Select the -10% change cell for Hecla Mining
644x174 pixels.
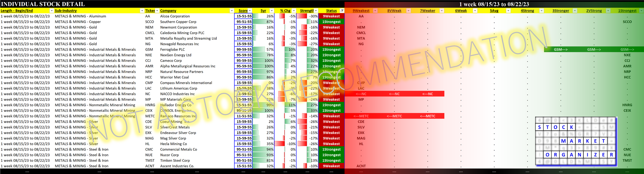coord(285,144)
